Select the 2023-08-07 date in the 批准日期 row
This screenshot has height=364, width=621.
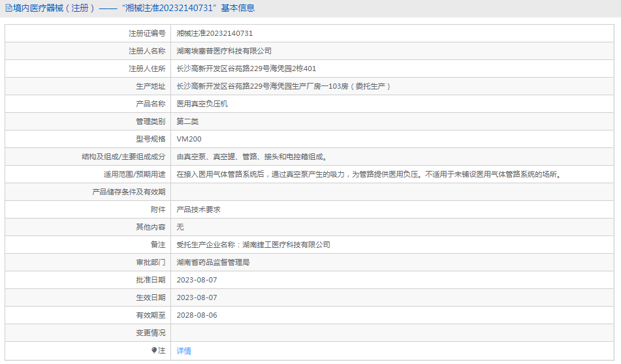coord(197,280)
